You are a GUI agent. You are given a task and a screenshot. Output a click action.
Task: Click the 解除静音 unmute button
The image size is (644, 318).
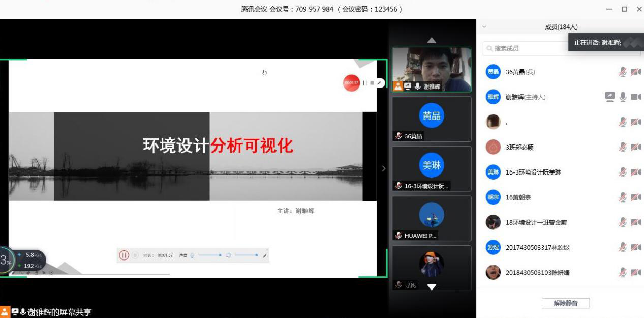point(566,303)
